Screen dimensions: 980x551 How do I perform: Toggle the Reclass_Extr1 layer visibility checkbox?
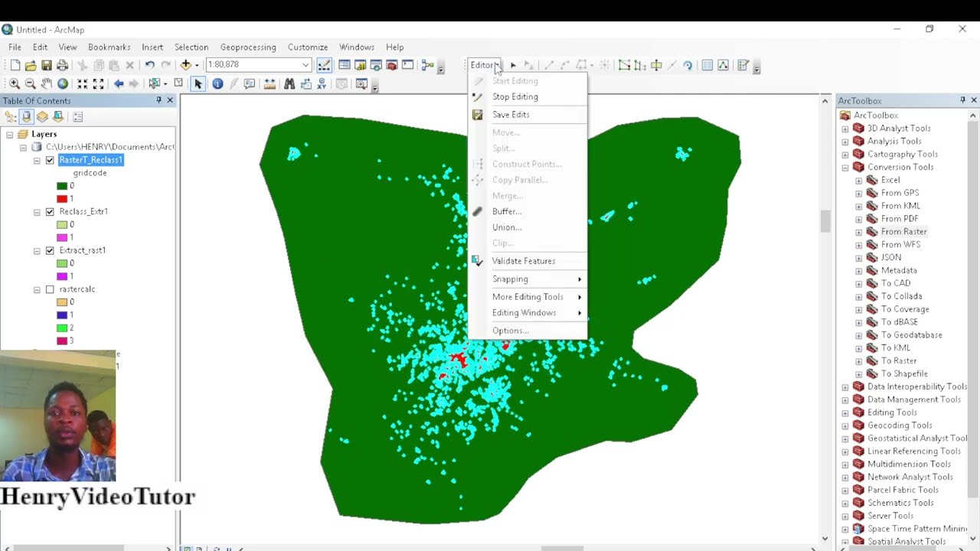pyautogui.click(x=50, y=211)
